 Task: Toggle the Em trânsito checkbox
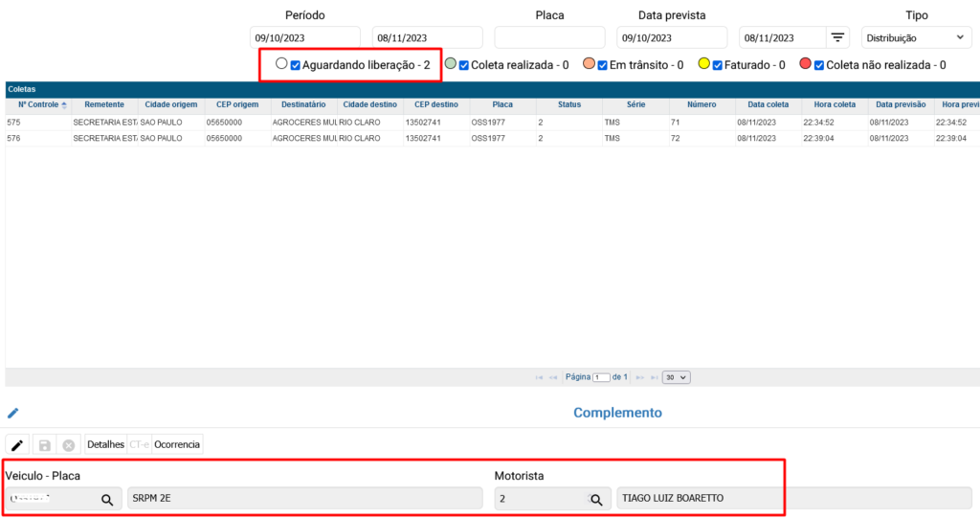(x=603, y=65)
